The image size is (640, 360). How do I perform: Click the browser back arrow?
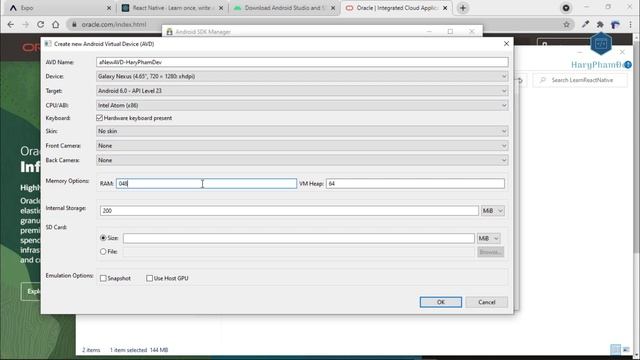click(x=11, y=24)
